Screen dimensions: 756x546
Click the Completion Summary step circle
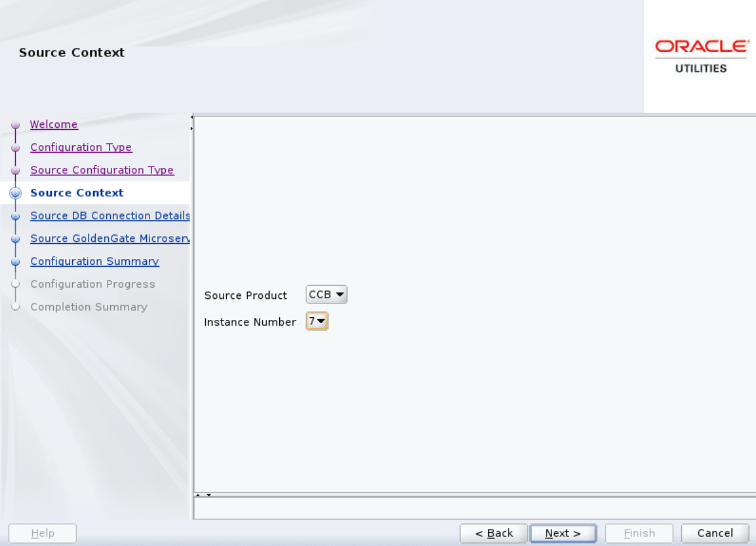point(15,307)
